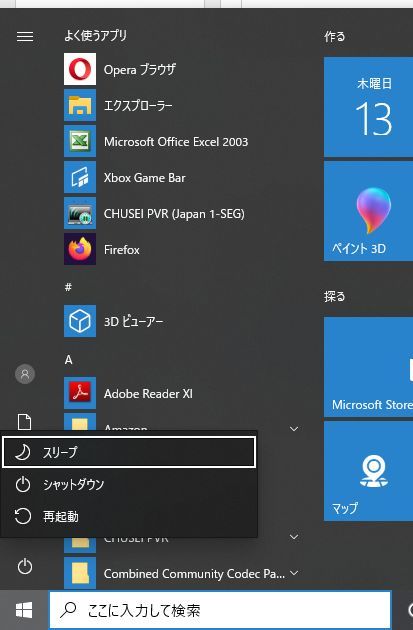This screenshot has height=630, width=413.
Task: Click the Microsoft Office Excel 2003 label
Action: [x=176, y=141]
